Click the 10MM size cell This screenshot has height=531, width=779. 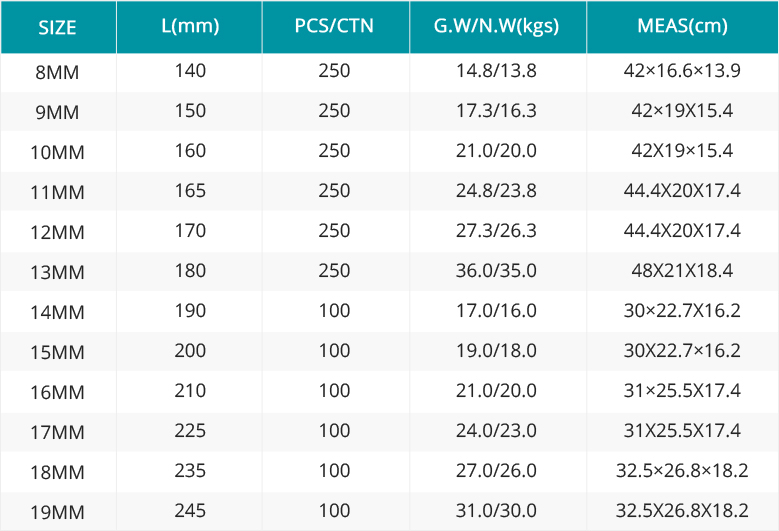click(x=58, y=152)
